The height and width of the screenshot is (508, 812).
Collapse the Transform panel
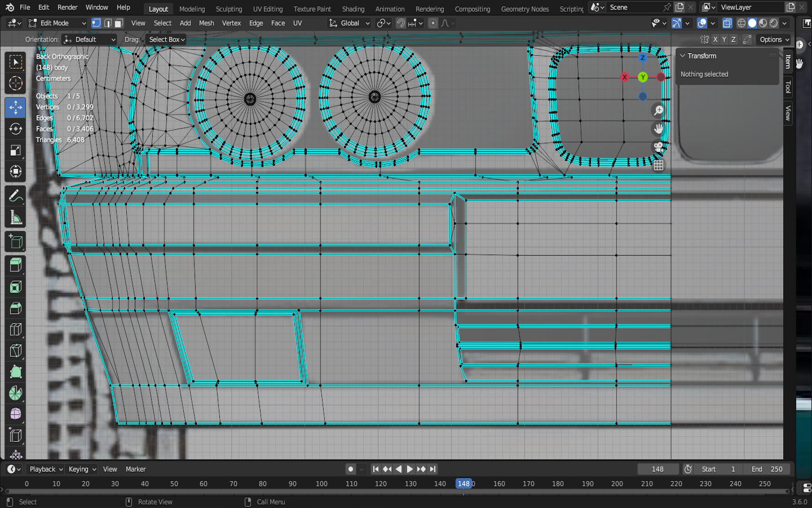tap(682, 56)
